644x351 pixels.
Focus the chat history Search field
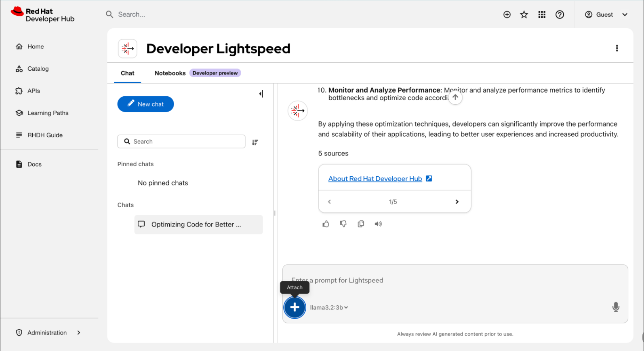[181, 142]
